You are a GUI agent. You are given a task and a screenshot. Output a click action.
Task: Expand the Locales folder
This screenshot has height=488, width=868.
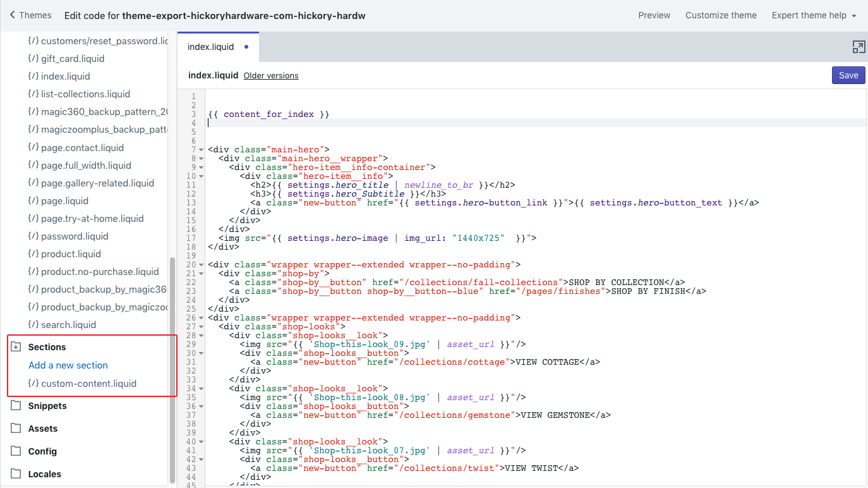tap(45, 474)
